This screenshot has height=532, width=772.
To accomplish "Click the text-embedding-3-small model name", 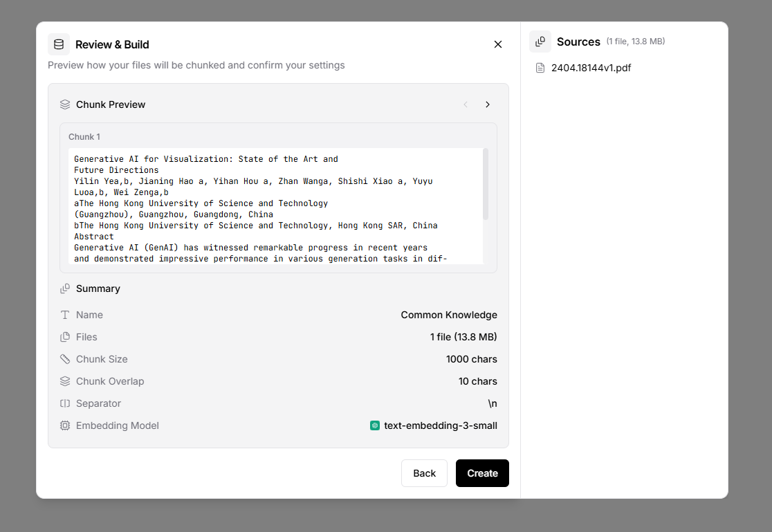I will click(441, 425).
